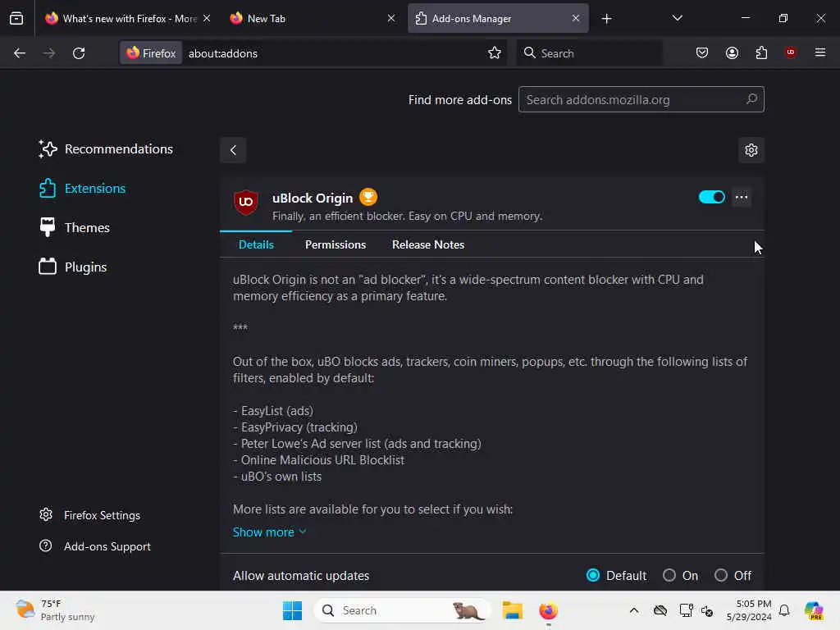The width and height of the screenshot is (840, 630).
Task: Click the browser toolbar Search box
Action: (589, 53)
